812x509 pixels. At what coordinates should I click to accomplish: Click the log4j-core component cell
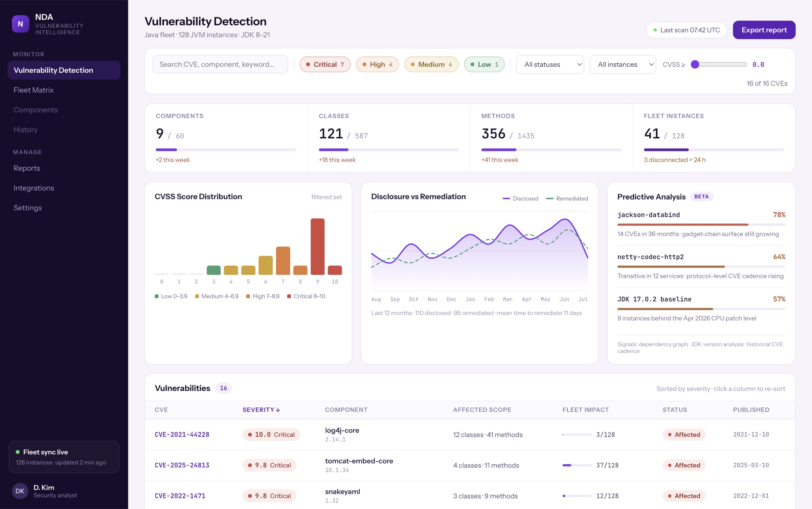342,435
